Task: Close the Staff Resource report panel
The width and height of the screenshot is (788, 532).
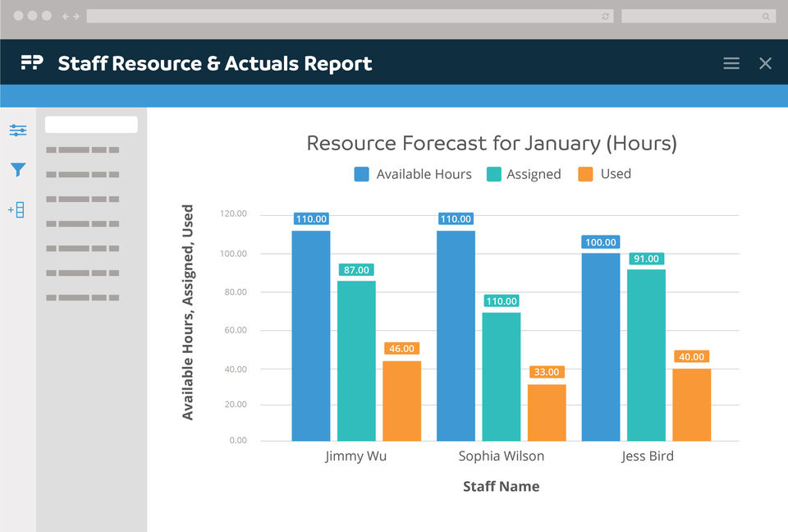Action: pos(765,63)
